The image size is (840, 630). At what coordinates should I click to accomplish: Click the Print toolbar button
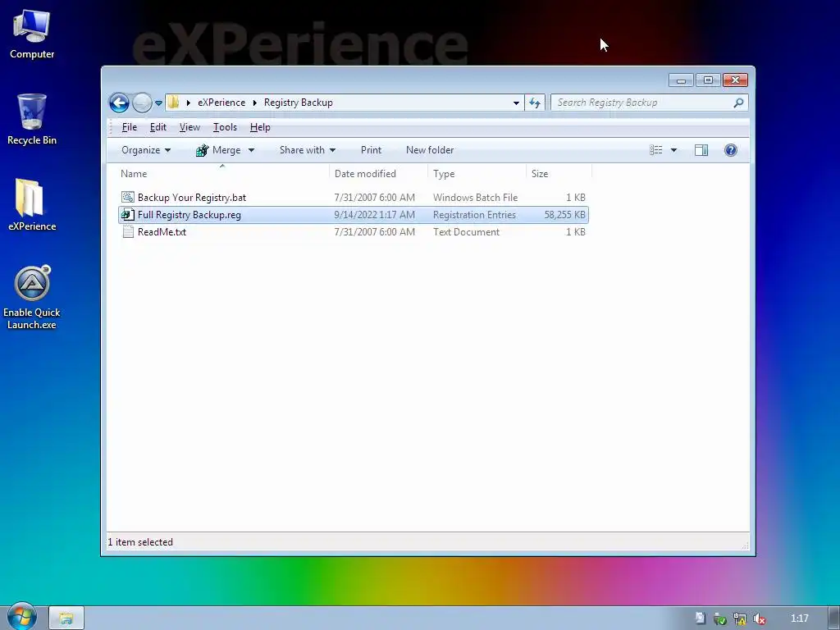tap(371, 150)
